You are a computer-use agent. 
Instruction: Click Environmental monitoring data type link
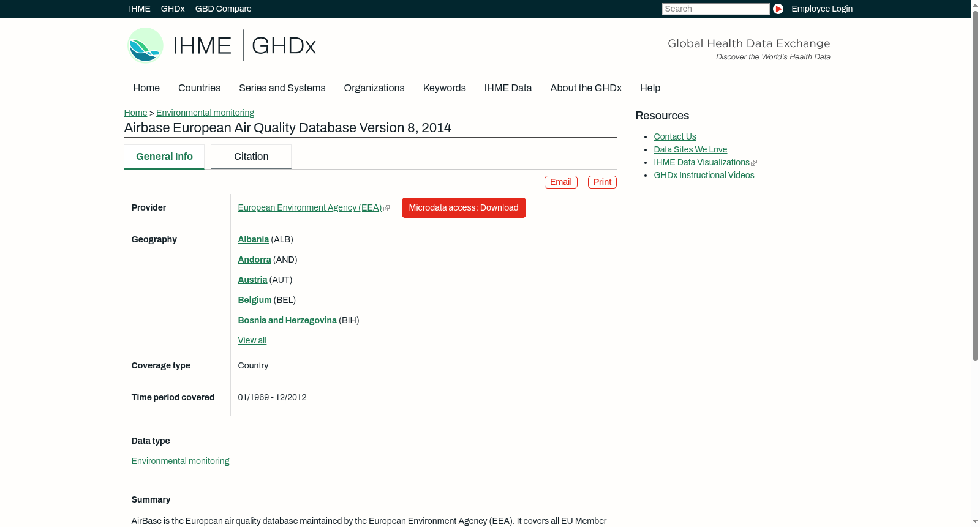pos(180,461)
